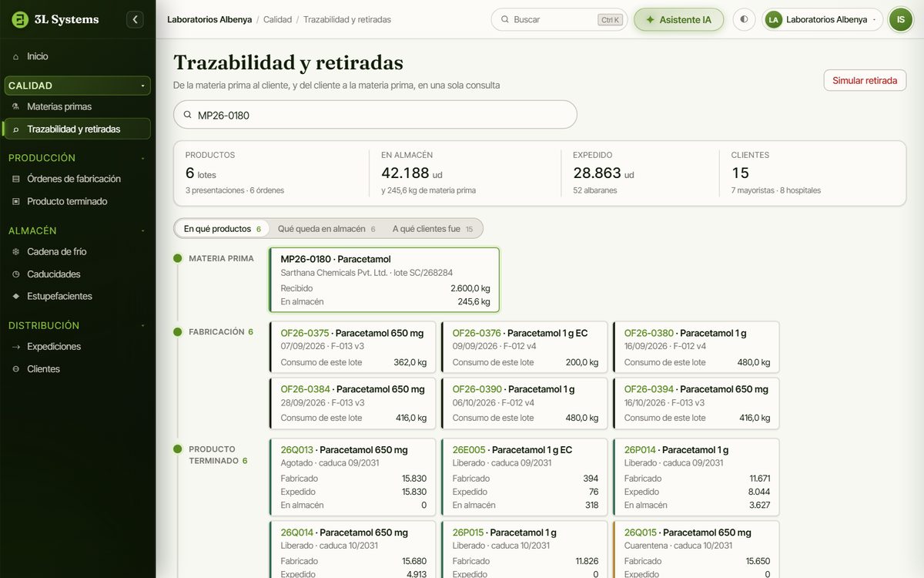
Task: Open the IS user avatar menu
Action: (x=901, y=19)
